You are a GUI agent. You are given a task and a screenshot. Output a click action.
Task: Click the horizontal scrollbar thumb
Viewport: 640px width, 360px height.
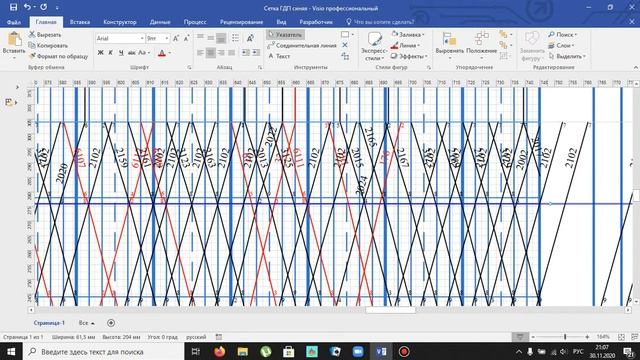[390, 310]
